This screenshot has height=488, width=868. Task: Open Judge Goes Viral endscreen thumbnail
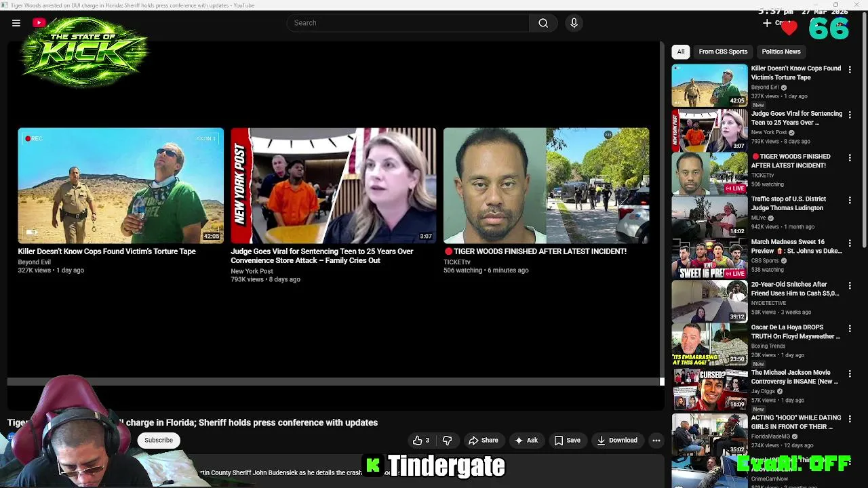pyautogui.click(x=334, y=186)
